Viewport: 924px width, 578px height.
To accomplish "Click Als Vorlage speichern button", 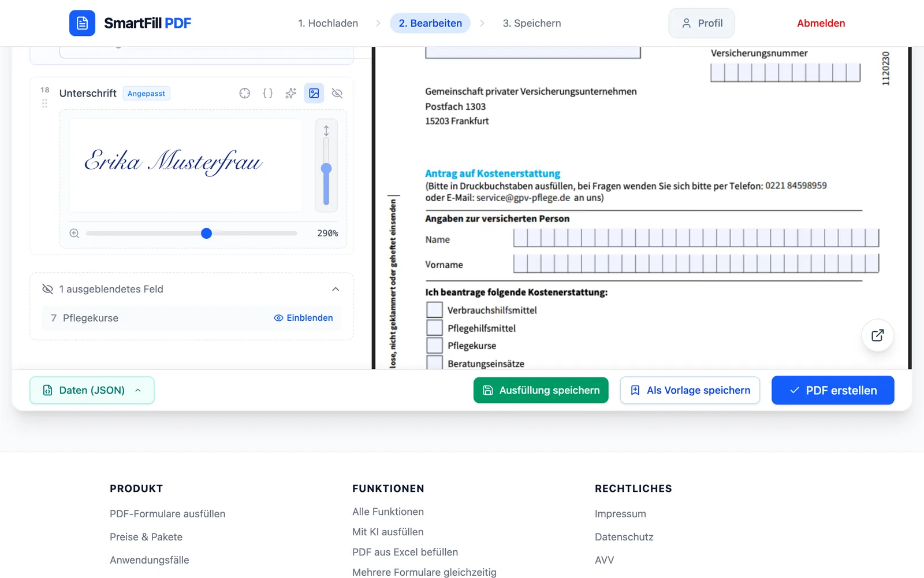I will (x=690, y=390).
